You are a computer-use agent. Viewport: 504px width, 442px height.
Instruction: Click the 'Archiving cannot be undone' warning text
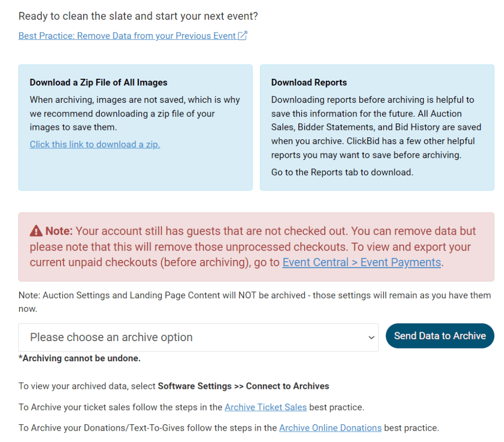(80, 358)
